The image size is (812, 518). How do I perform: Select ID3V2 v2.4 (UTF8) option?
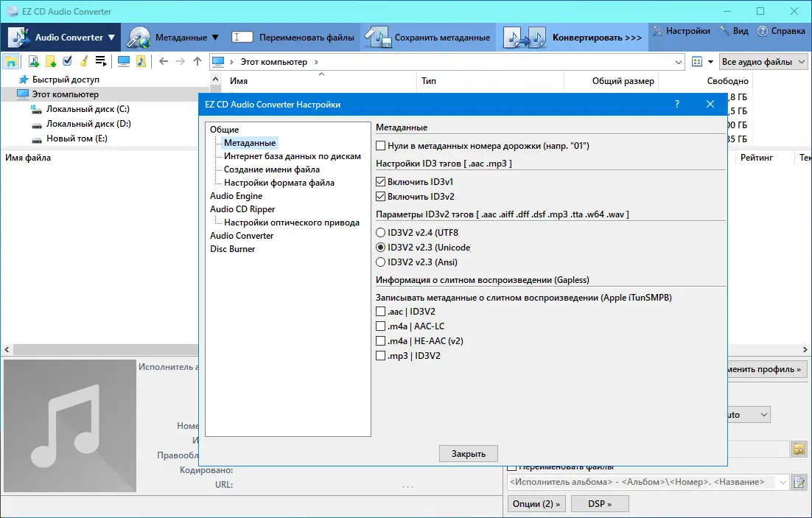(x=381, y=233)
